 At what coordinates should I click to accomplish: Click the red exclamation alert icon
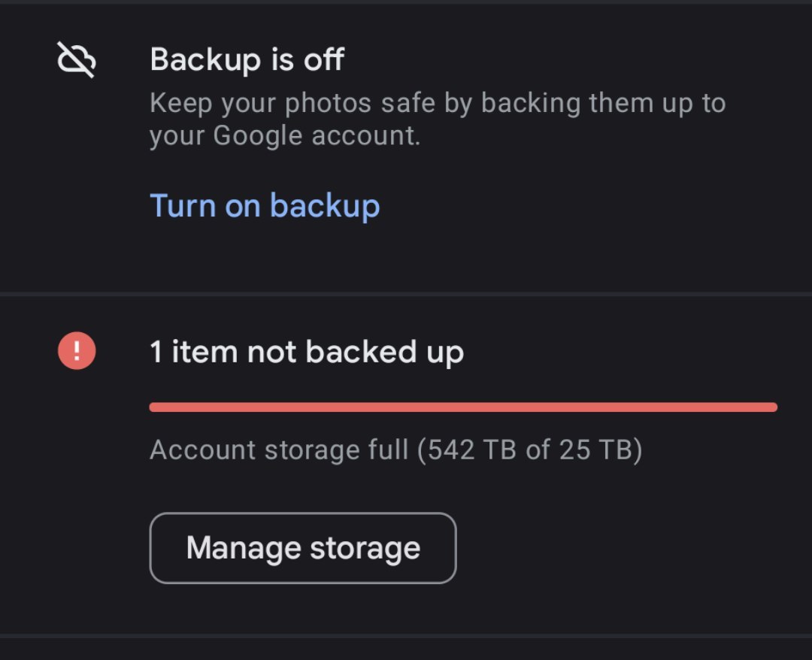pos(77,350)
